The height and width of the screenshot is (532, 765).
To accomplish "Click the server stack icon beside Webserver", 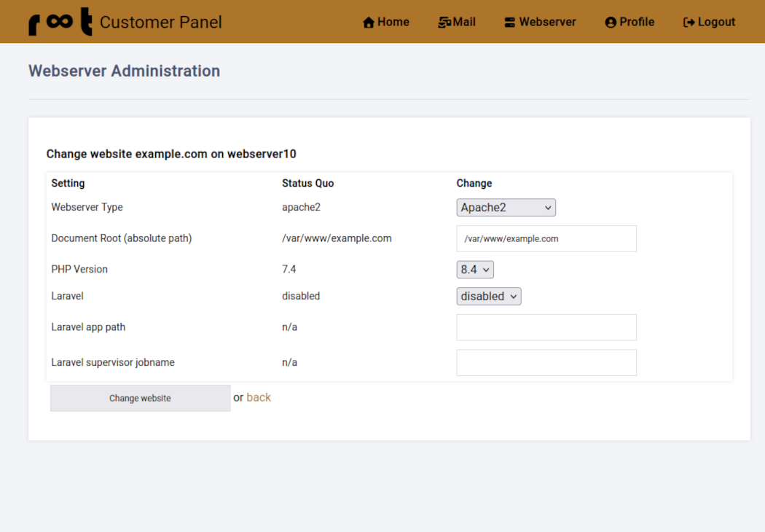I will coord(510,23).
